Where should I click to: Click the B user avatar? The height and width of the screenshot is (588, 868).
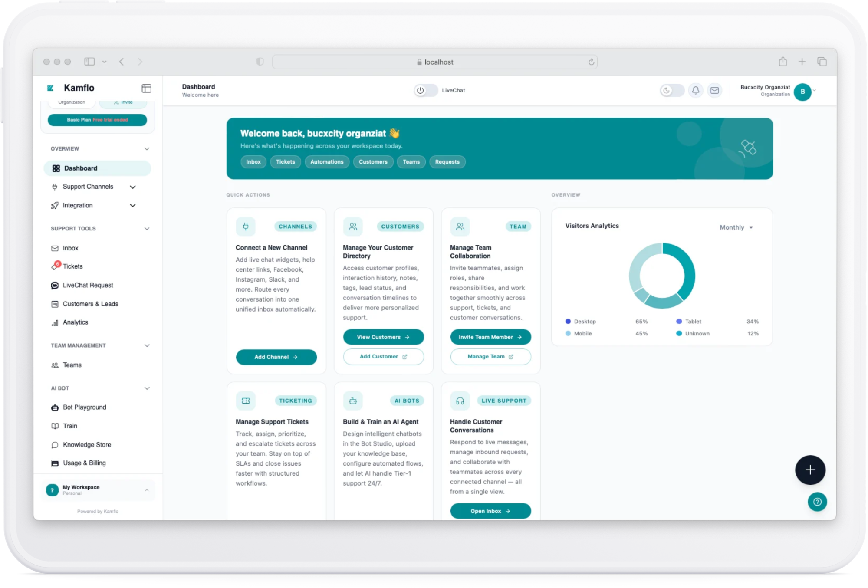coord(802,92)
